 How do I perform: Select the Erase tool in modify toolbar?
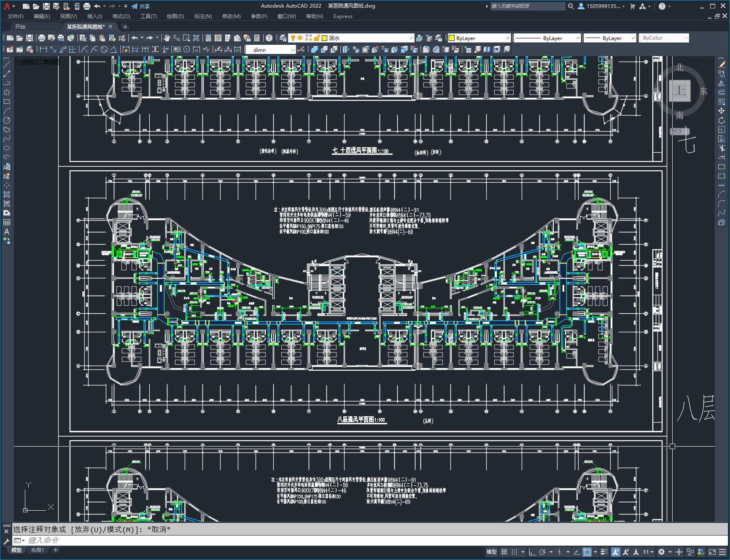(722, 65)
